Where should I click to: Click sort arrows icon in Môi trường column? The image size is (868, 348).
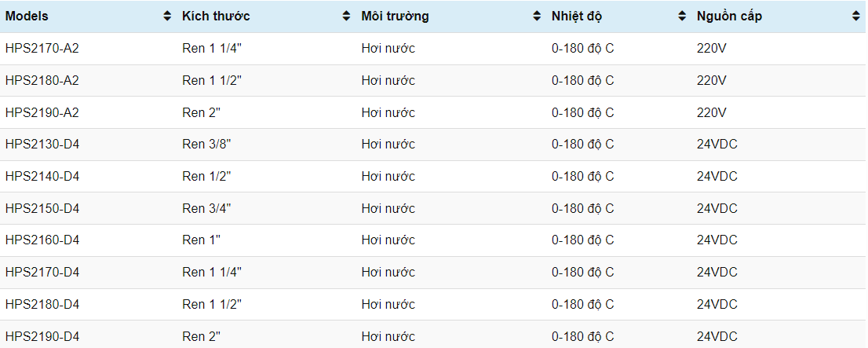pyautogui.click(x=537, y=16)
